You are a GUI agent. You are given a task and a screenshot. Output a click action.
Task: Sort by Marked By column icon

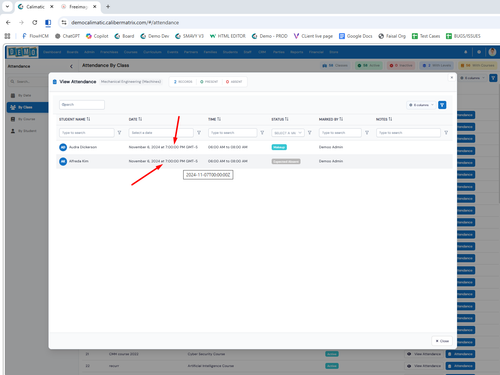pyautogui.click(x=341, y=119)
